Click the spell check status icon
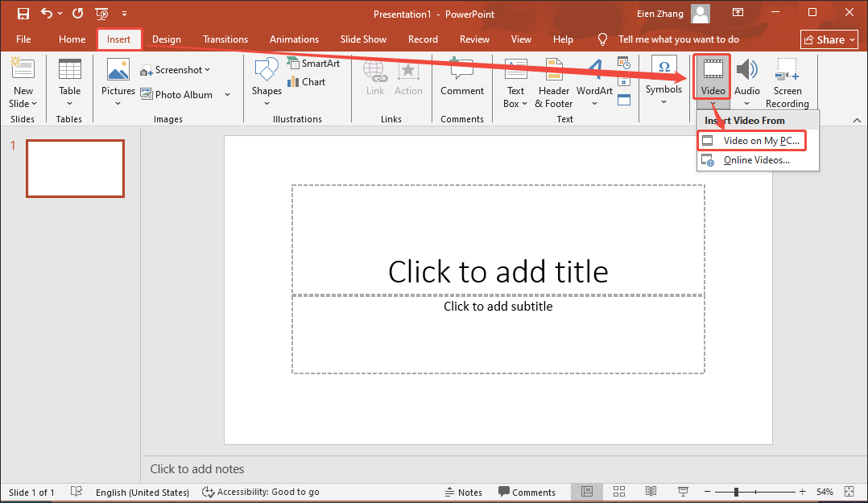Viewport: 868px width, 503px height. 76,492
